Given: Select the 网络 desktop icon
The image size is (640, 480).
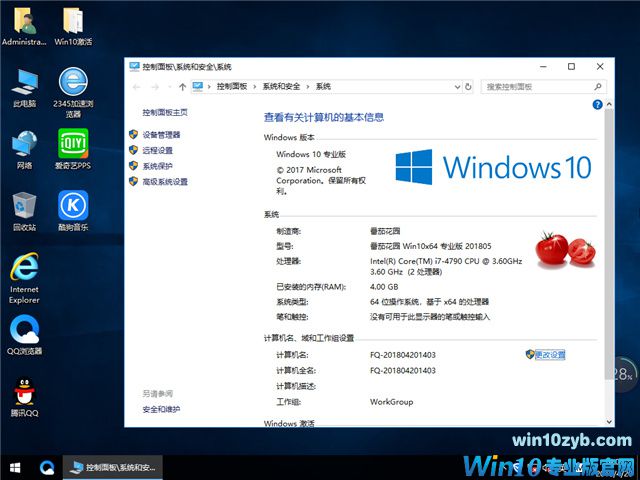Looking at the screenshot, I should pyautogui.click(x=24, y=149).
